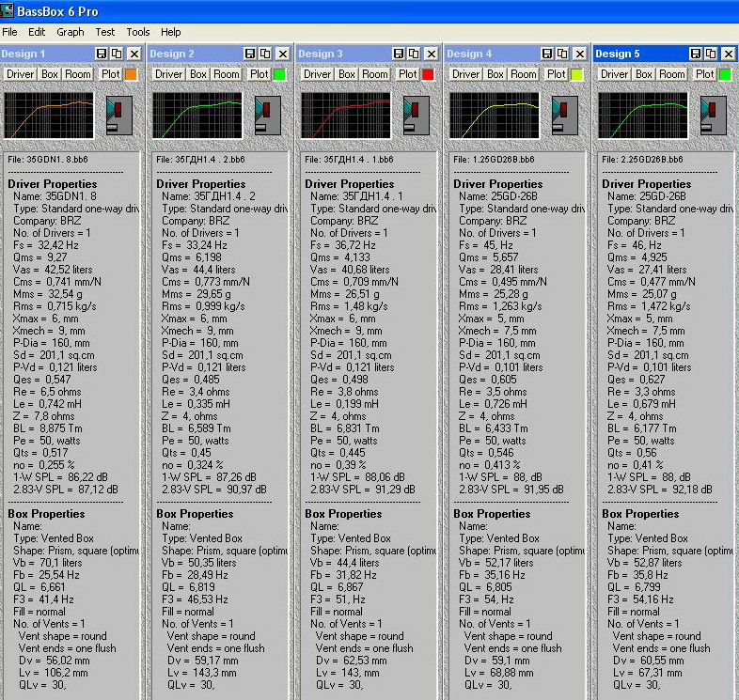Click Box button in Design 2
The height and width of the screenshot is (700, 739).
tap(198, 74)
